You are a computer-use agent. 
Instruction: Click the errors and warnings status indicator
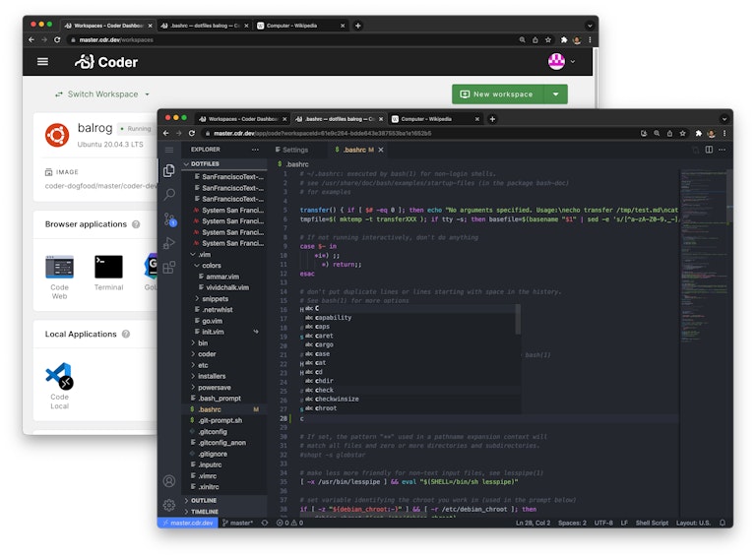coord(289,523)
